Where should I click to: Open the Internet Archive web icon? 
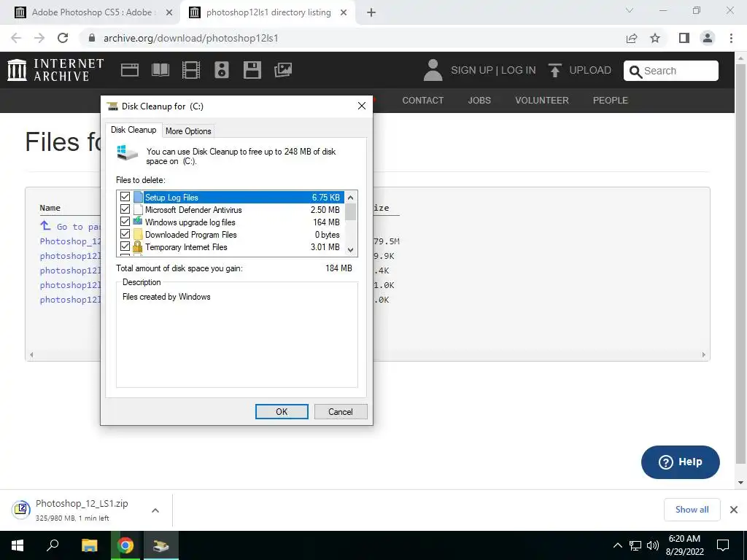click(130, 70)
